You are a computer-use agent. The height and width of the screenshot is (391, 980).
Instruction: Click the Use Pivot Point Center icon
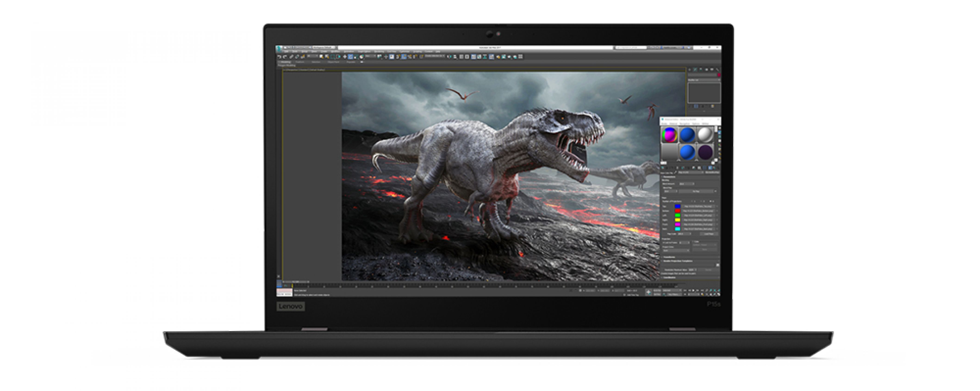tap(380, 57)
